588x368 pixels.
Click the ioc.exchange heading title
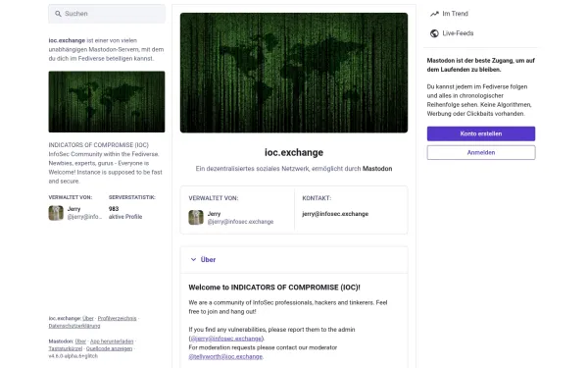click(294, 152)
